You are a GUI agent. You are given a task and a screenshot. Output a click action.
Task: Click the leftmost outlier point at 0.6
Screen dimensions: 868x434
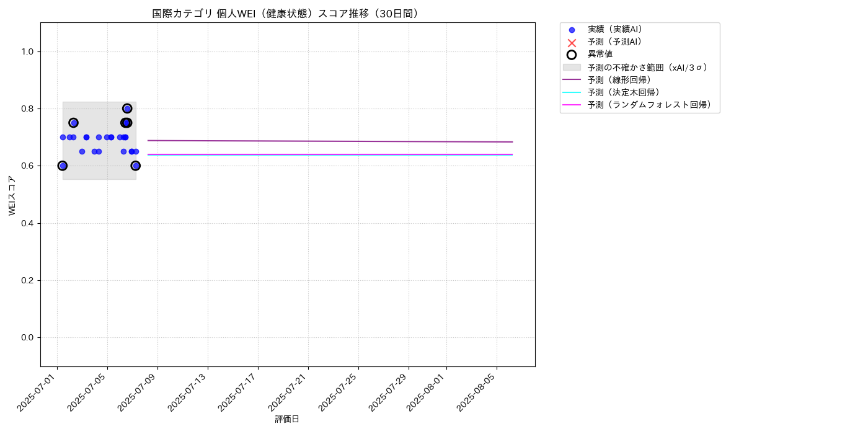click(62, 166)
